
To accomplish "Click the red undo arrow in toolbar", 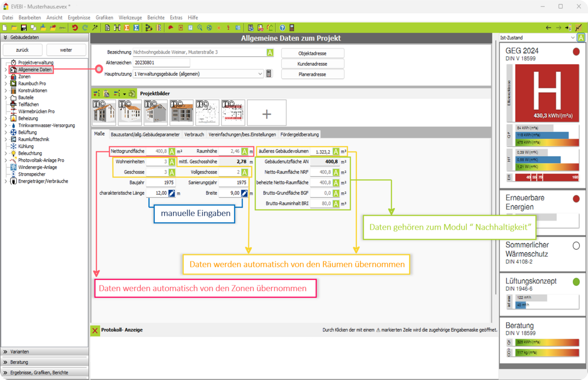I will tap(75, 28).
